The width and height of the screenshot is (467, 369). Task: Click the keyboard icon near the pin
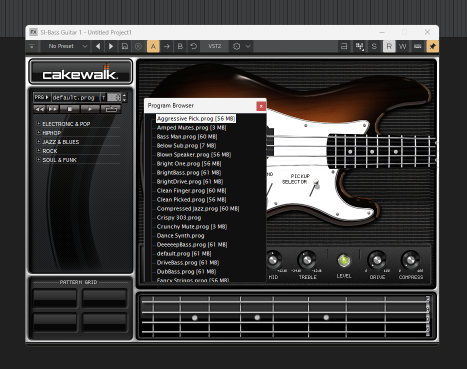tap(417, 46)
